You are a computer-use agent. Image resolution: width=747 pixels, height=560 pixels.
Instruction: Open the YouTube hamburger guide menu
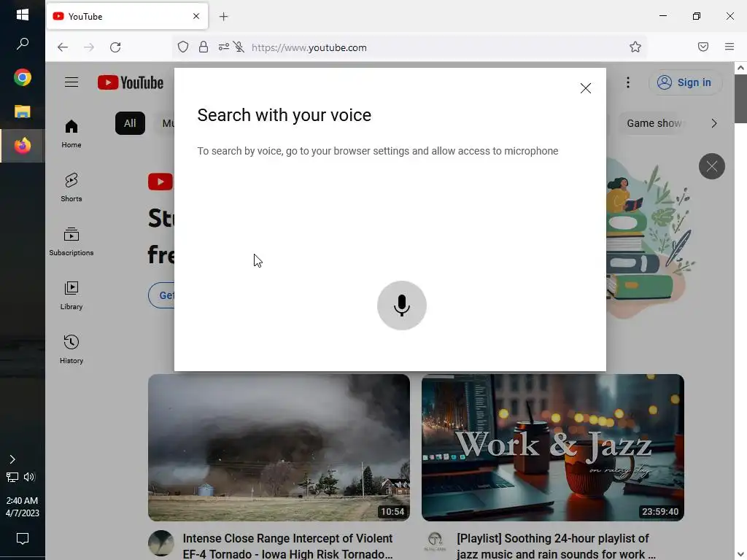point(71,82)
